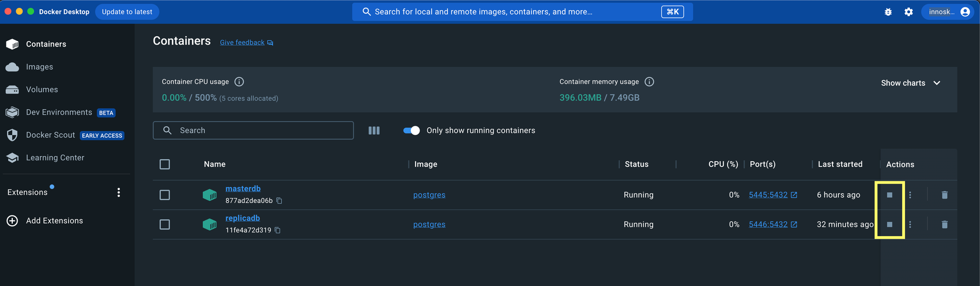Sort by Last started column header
Screen dimensions: 980x286
840,164
